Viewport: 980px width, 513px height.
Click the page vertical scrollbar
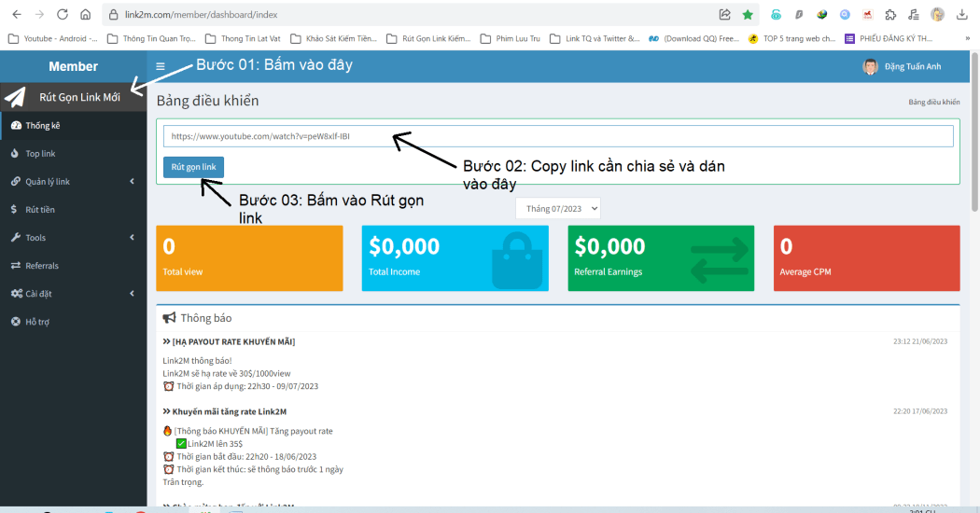click(974, 132)
